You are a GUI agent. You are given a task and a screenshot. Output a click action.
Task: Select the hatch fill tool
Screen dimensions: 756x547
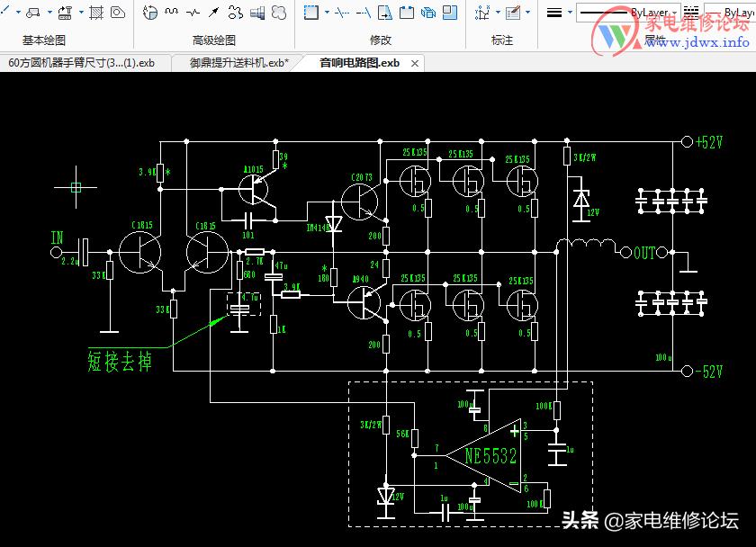click(97, 13)
